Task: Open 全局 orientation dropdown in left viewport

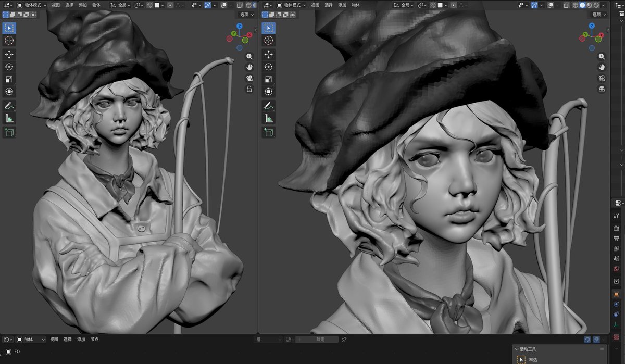Action: pos(120,5)
